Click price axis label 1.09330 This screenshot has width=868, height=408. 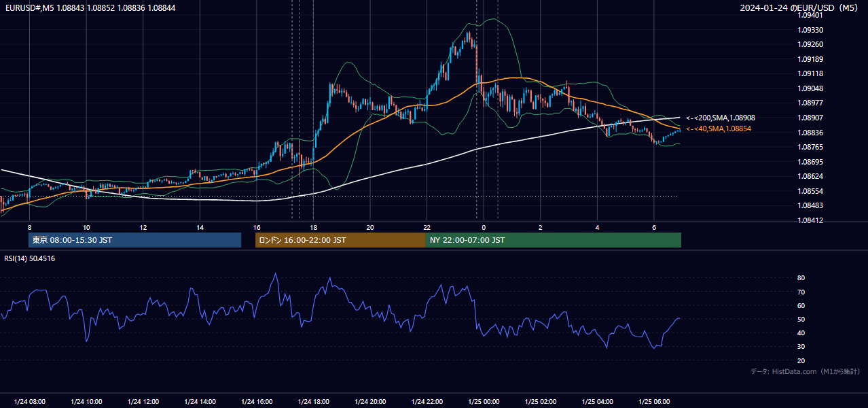pos(810,30)
